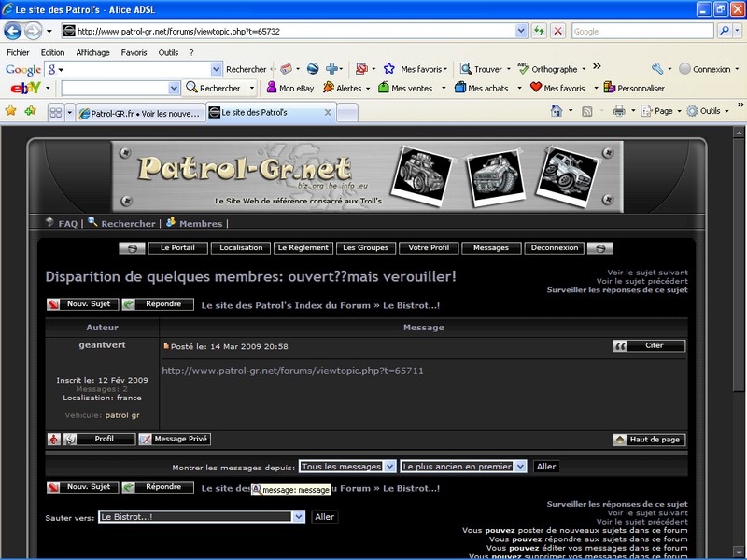
Task: Open the Affichage menu
Action: (92, 52)
